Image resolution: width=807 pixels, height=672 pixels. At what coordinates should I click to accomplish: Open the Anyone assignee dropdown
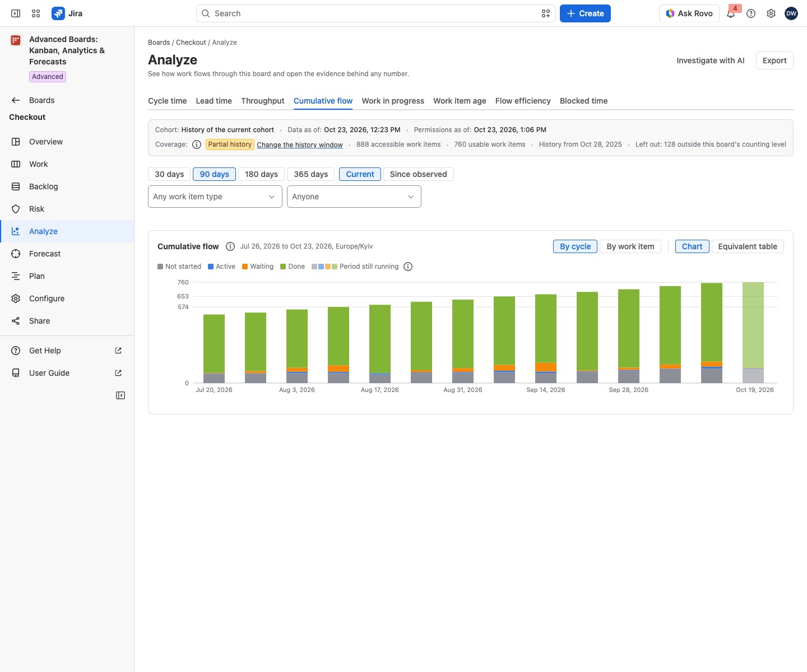354,197
